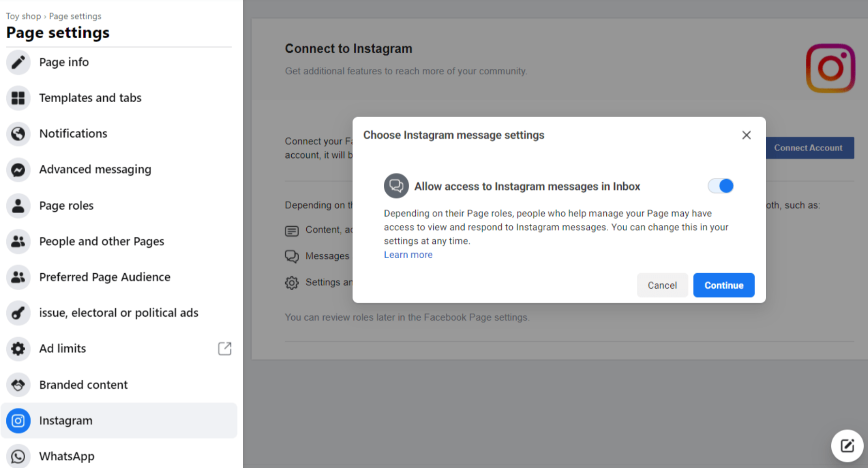Cancel the Instagram message settings
The image size is (868, 468).
[x=662, y=285]
